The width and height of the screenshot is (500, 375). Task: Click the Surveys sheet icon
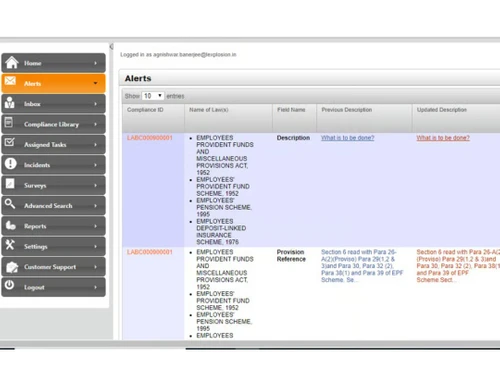[10, 183]
